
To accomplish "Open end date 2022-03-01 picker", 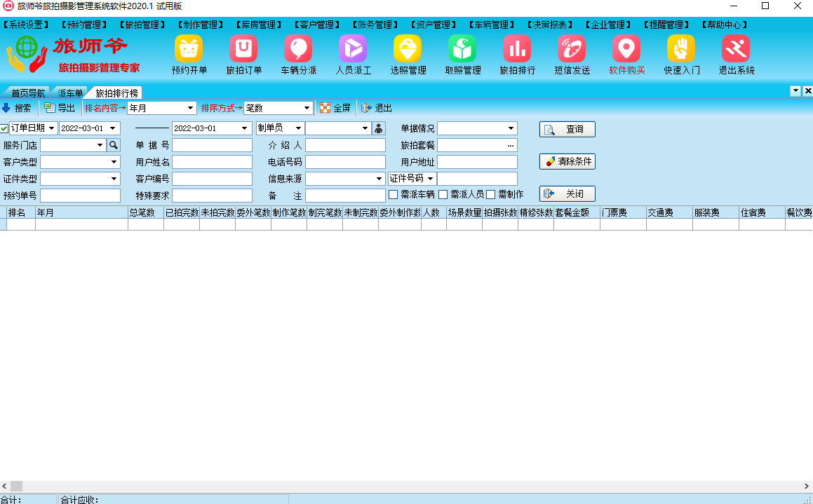I will click(244, 128).
